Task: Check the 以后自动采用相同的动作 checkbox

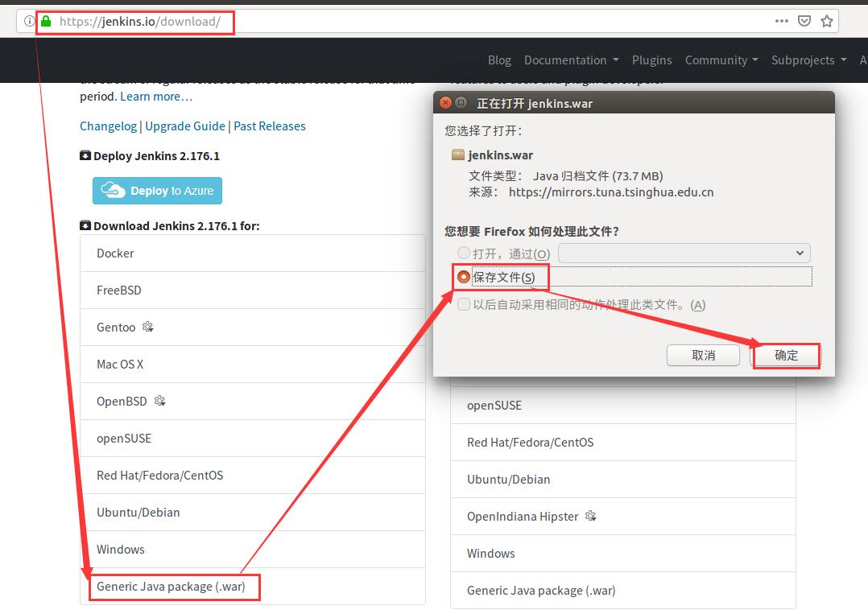Action: pos(464,304)
